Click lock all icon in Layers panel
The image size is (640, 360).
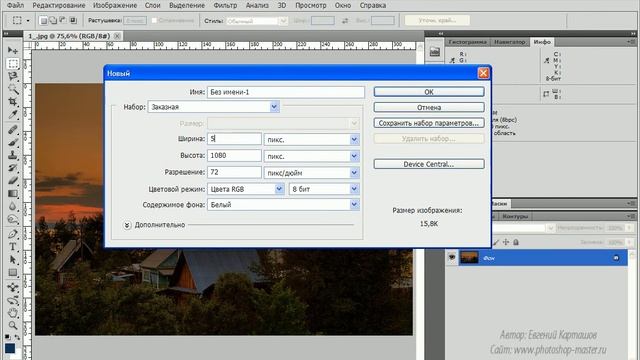coord(516,242)
